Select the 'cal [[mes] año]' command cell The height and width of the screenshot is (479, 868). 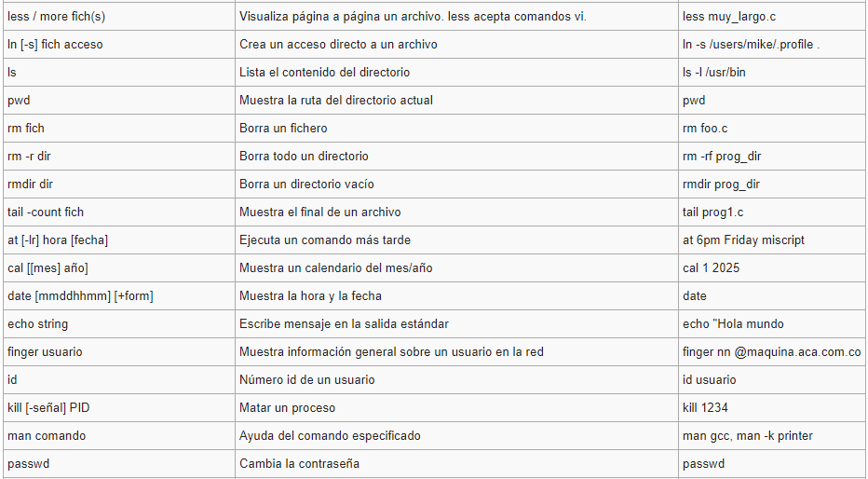[x=47, y=268]
